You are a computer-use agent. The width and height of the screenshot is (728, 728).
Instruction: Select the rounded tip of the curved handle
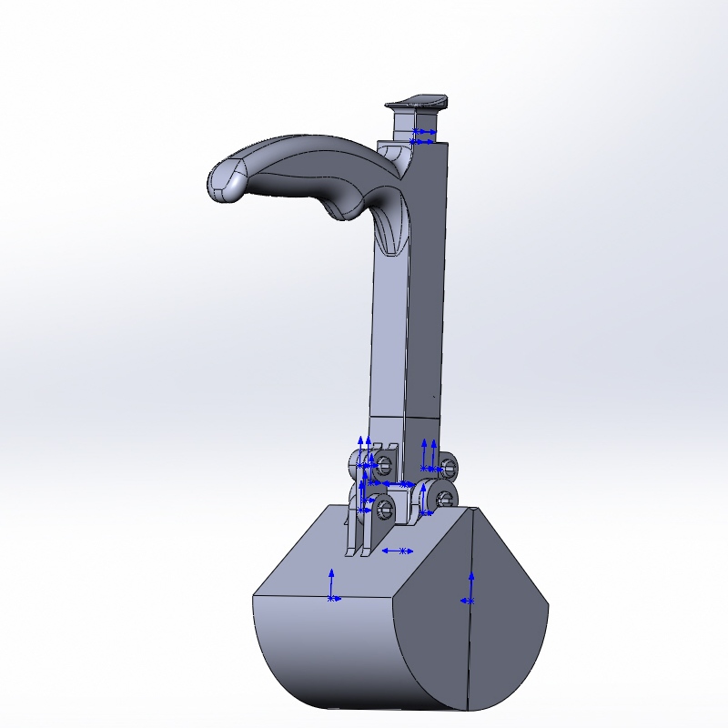click(x=225, y=180)
